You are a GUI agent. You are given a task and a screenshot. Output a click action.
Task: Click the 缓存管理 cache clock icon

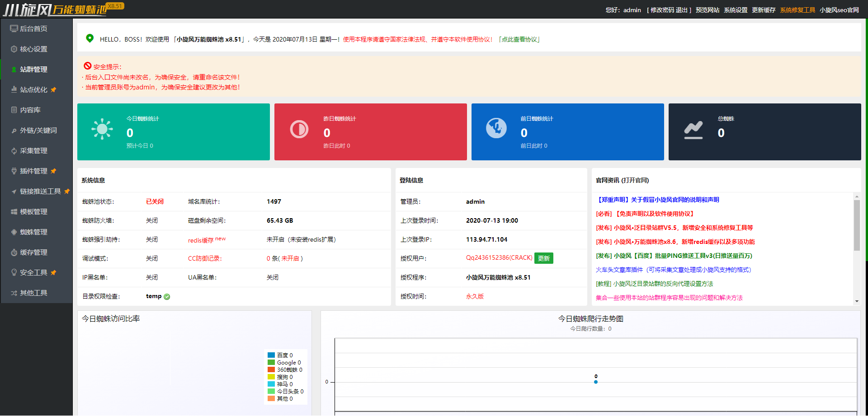coord(14,252)
